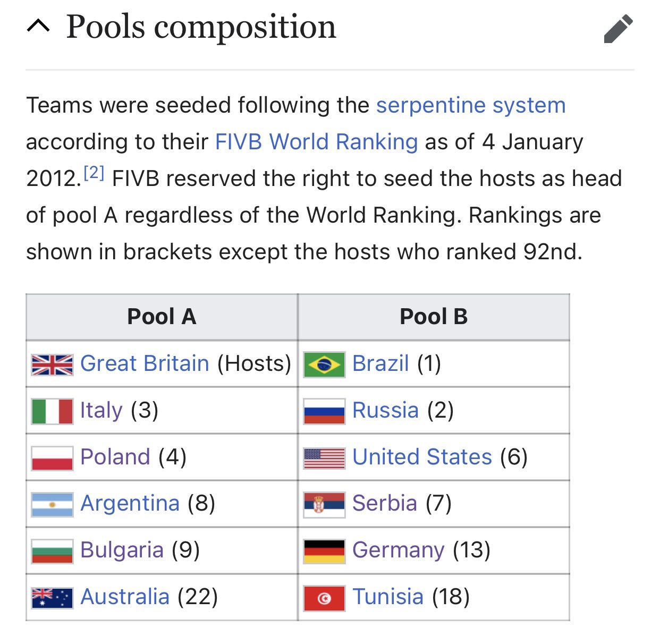Screen dimensions: 660x644
Task: Click the Australia flag icon
Action: [52, 597]
